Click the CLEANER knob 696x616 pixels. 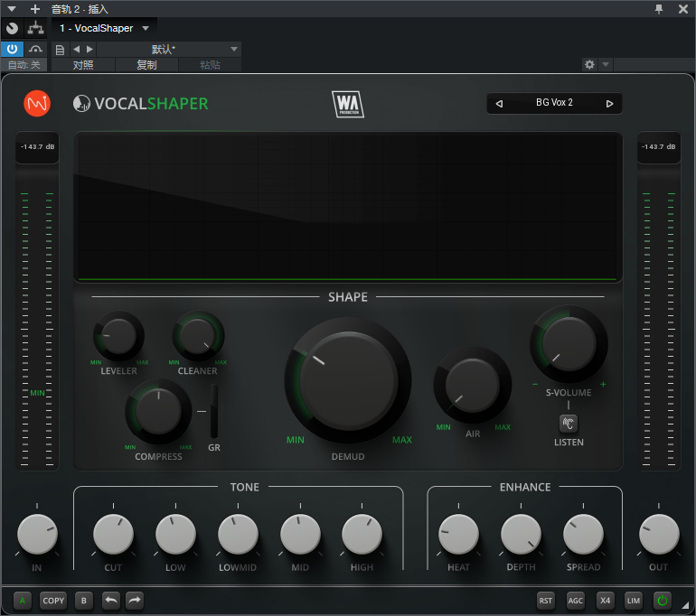pyautogui.click(x=198, y=336)
